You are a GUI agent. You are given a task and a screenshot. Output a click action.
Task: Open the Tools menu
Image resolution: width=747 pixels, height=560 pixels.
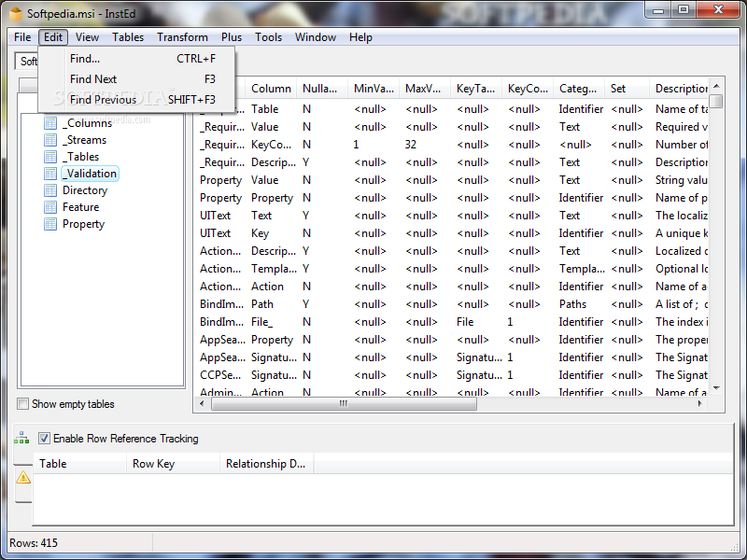point(268,37)
